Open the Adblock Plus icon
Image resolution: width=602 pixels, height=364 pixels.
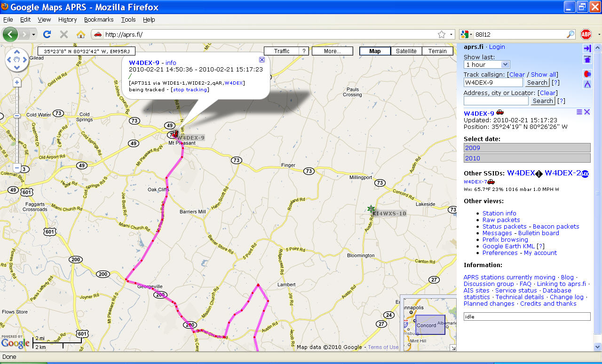[586, 34]
